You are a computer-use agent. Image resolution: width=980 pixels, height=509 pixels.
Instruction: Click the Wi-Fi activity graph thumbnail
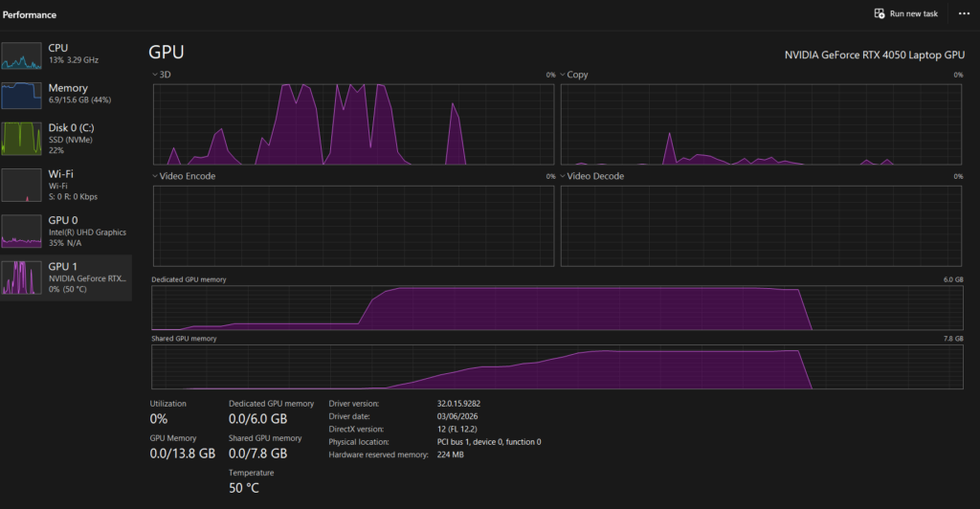pyautogui.click(x=21, y=185)
